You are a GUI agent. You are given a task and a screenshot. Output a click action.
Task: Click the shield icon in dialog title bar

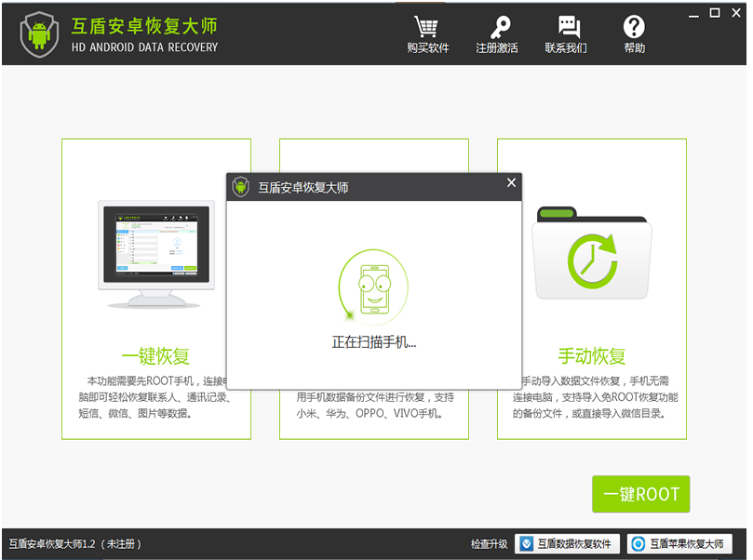pyautogui.click(x=240, y=187)
